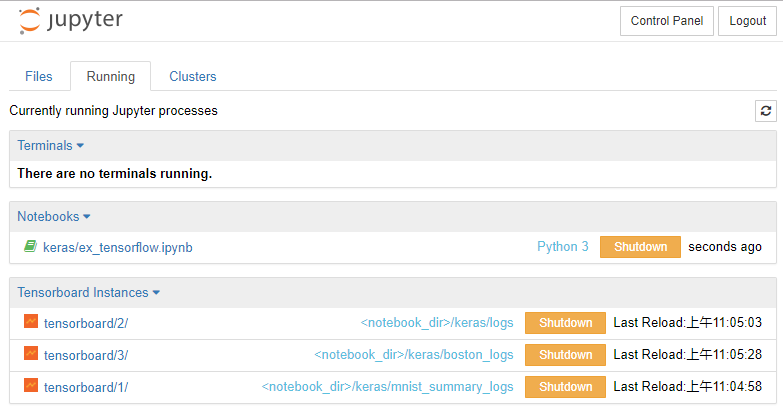Click Last Reload 11:05:28 text
Viewport: 783px width, 415px height.
point(688,355)
